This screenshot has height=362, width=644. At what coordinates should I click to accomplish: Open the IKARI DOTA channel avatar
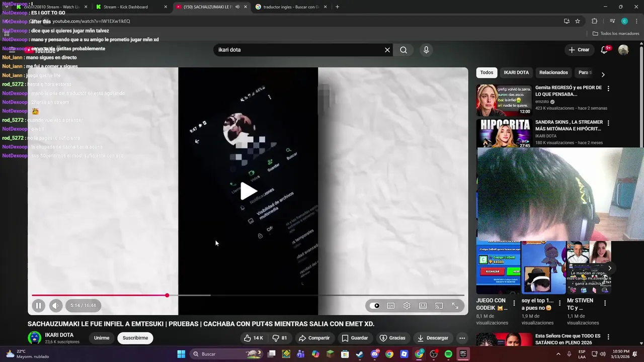click(x=34, y=338)
